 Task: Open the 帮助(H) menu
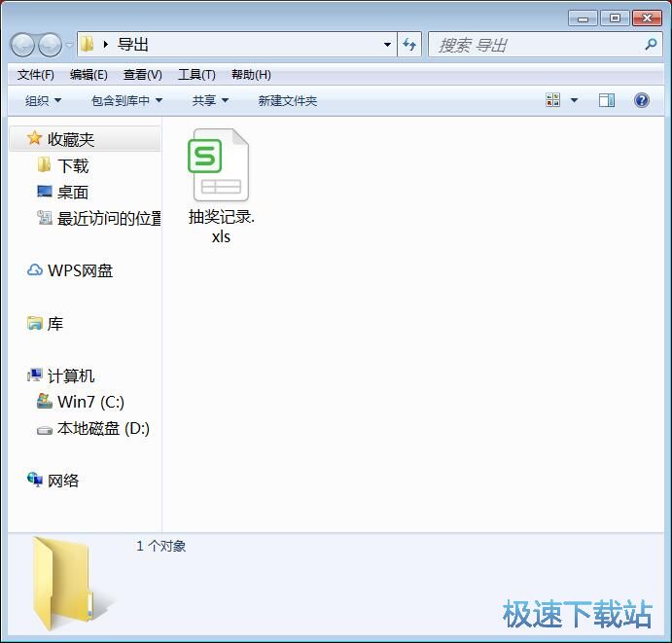251,75
